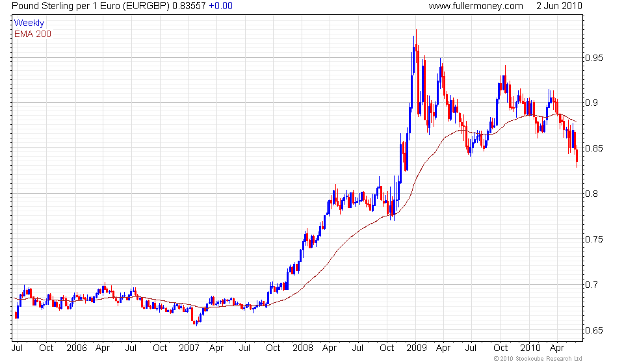Select the blue 'Weekly' legend label
The image size is (637, 364).
pyautogui.click(x=29, y=23)
